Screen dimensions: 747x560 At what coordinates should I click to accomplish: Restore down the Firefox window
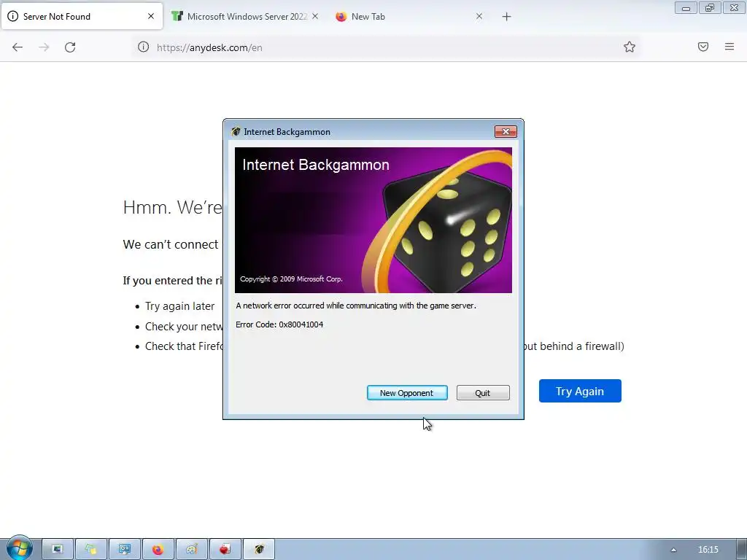(709, 8)
